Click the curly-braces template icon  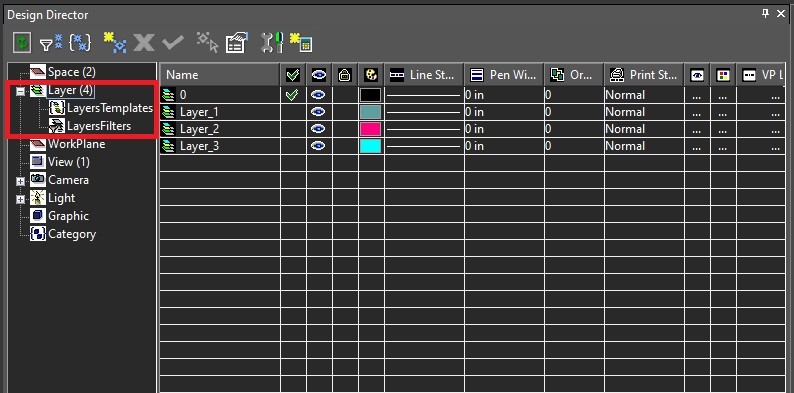pos(80,44)
